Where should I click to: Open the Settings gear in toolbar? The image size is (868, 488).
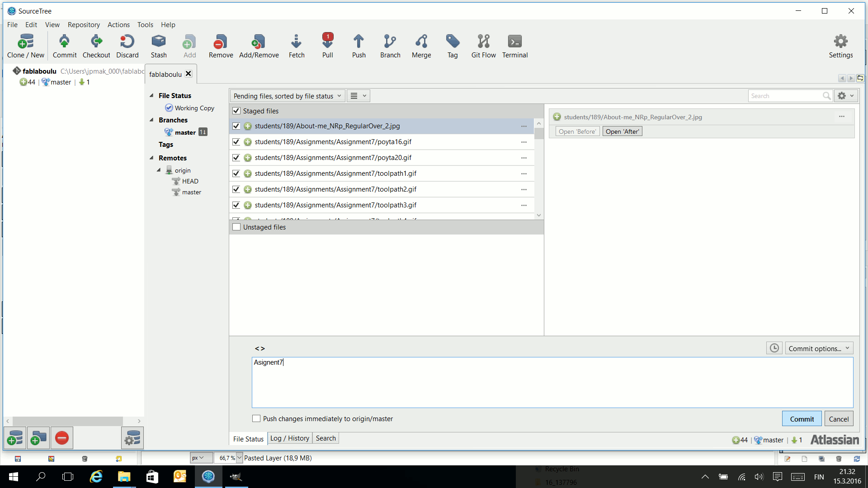[x=841, y=46]
